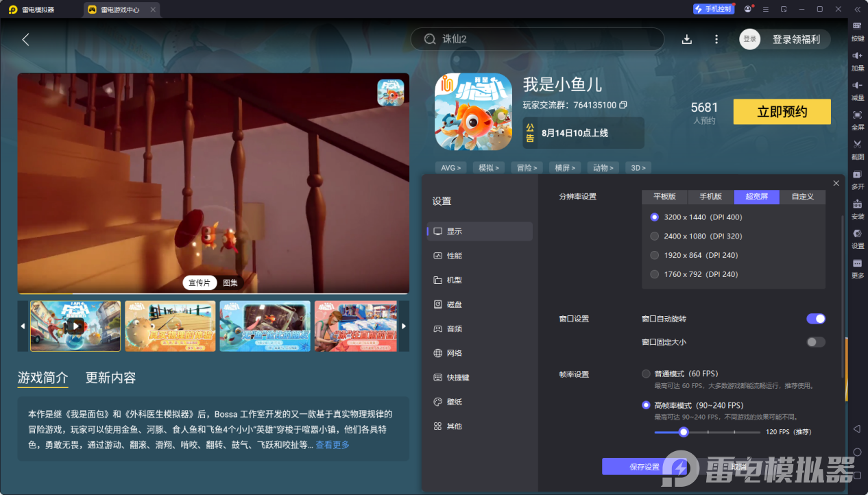Viewport: 868px width, 495px height.
Task: Click the Android back triangle icon
Action: (857, 428)
